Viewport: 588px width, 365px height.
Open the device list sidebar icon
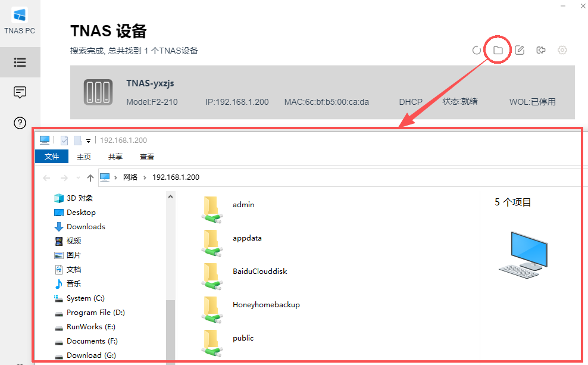(x=20, y=63)
